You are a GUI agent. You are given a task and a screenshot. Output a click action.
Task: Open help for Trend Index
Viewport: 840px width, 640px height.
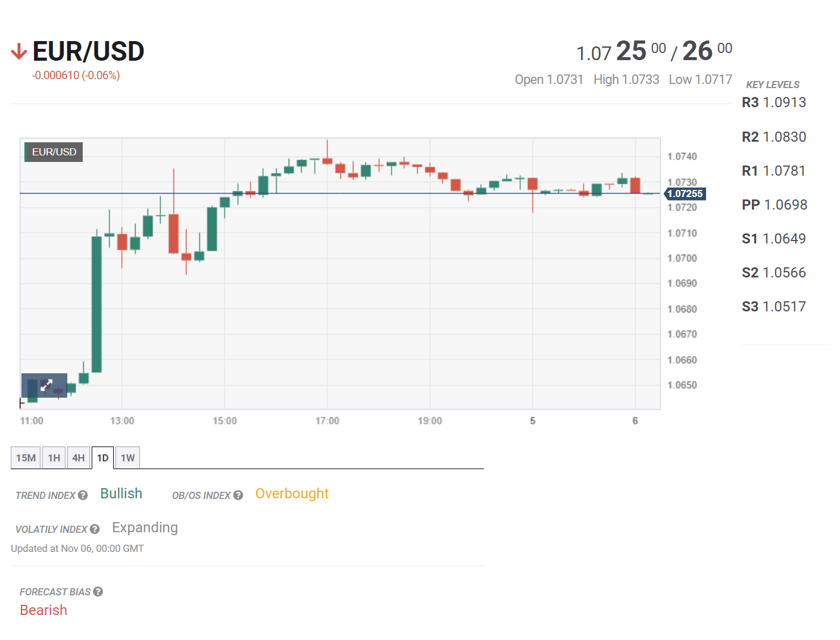83,495
